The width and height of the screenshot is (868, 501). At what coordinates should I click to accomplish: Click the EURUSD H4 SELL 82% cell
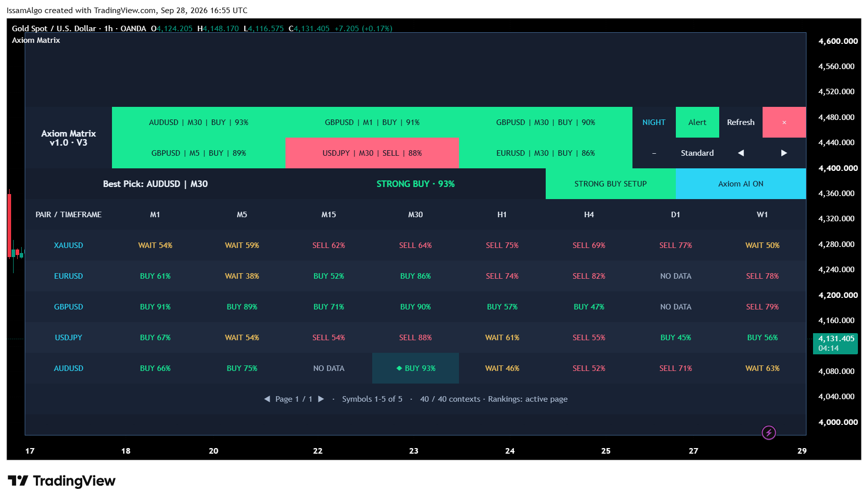click(589, 276)
